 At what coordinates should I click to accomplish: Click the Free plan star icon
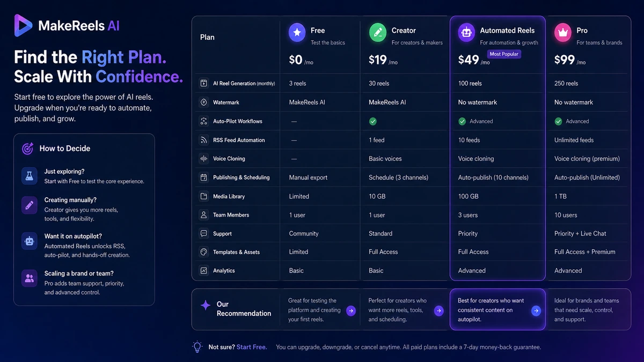[297, 32]
